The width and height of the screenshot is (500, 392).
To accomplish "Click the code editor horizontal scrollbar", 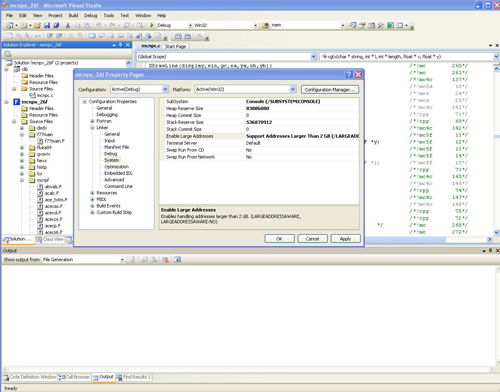I will [x=405, y=239].
